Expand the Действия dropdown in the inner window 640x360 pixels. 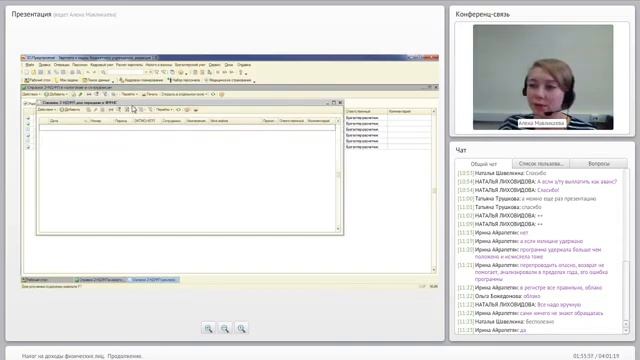(x=47, y=110)
